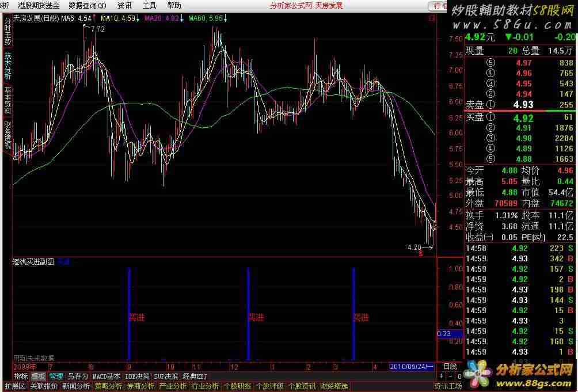Select the 模板 tab below chart

point(39,376)
